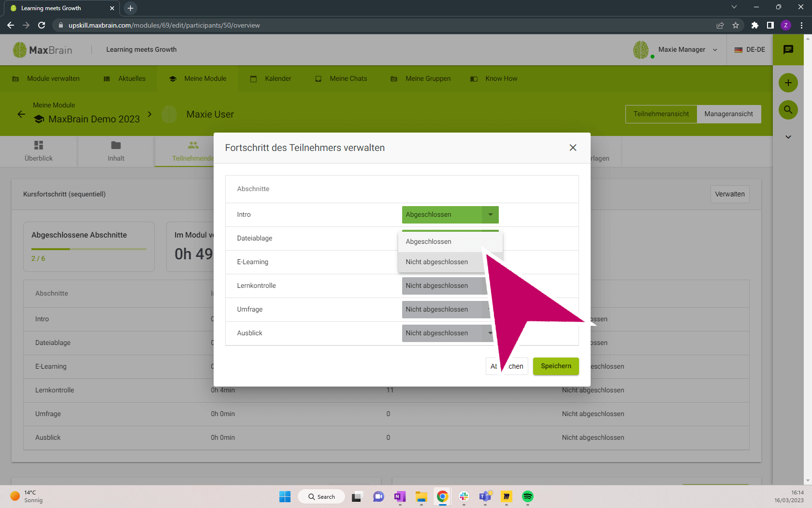812x508 pixels.
Task: Open Meine Chats navigation item
Action: click(341, 79)
